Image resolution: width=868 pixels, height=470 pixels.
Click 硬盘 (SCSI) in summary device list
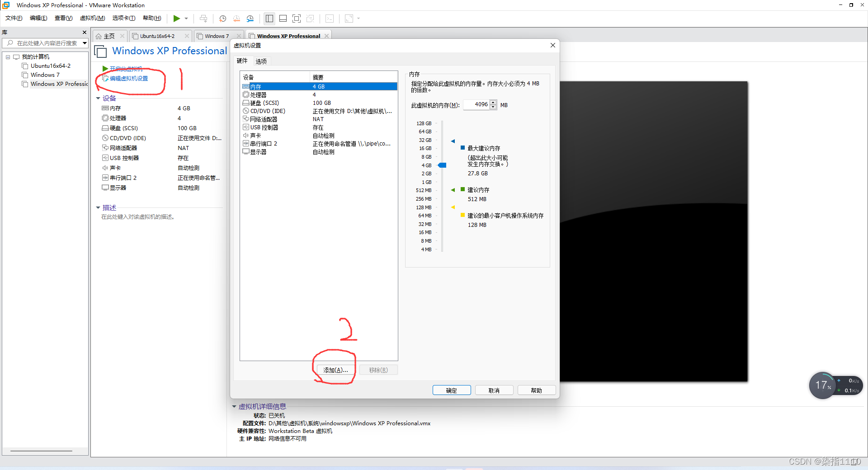click(123, 128)
